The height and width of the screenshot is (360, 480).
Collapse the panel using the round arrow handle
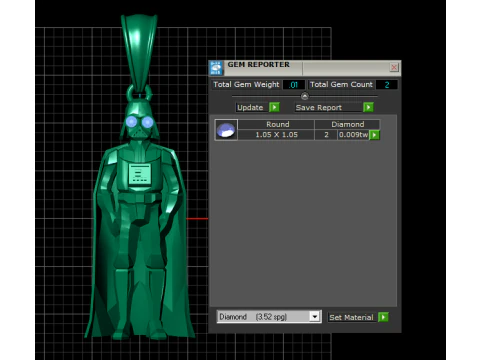(304, 96)
